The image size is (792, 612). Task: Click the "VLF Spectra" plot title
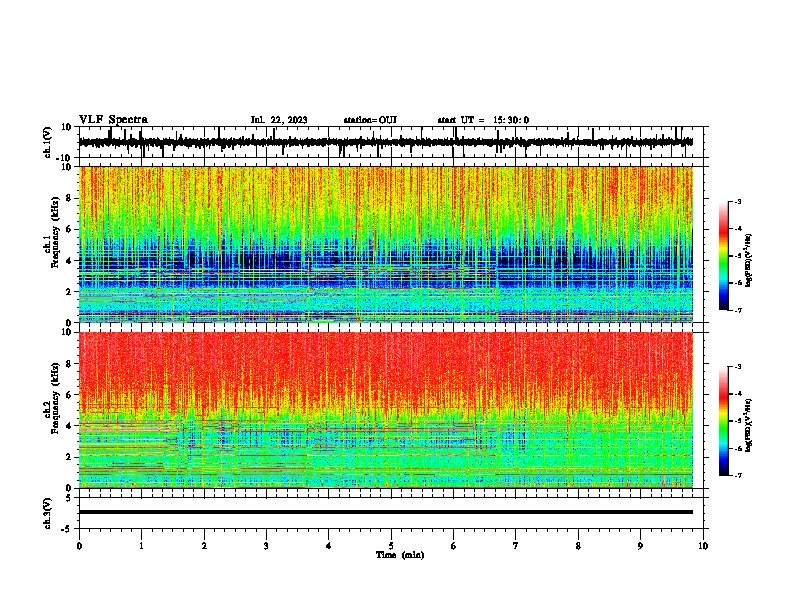(x=113, y=119)
